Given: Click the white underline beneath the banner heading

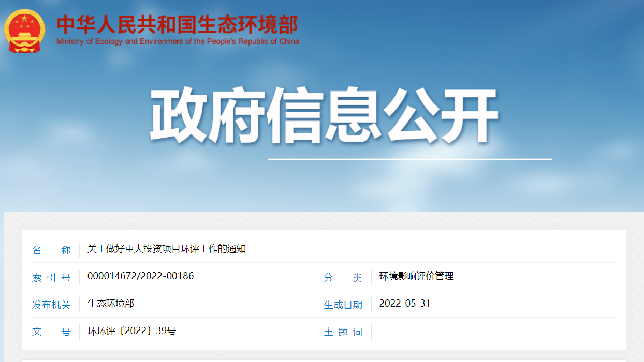Looking at the screenshot, I should [409, 159].
